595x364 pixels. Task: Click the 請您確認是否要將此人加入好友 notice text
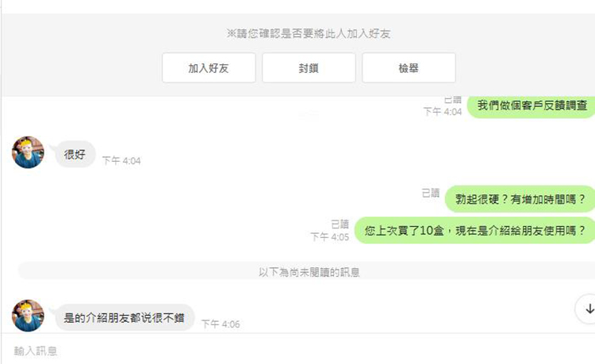[x=309, y=34]
